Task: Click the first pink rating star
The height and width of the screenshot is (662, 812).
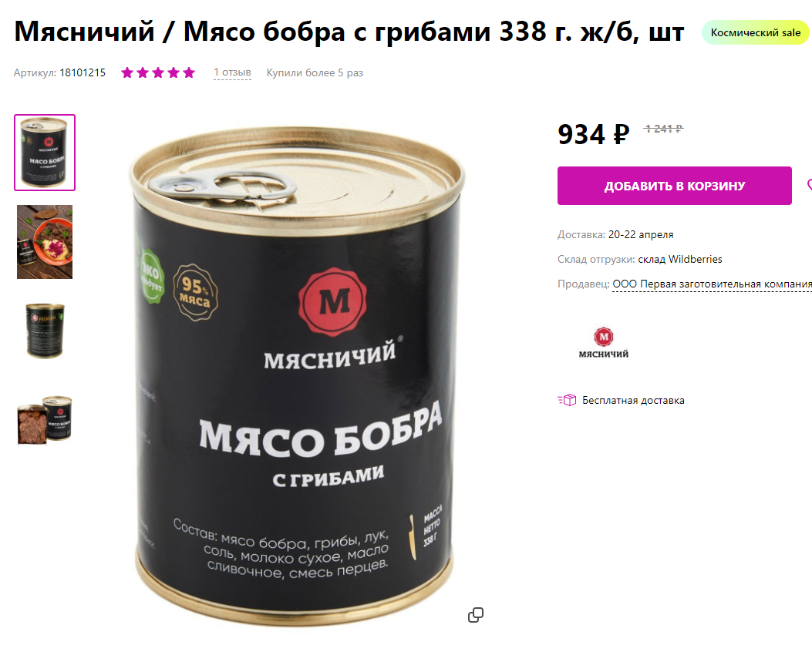Action: 127,73
